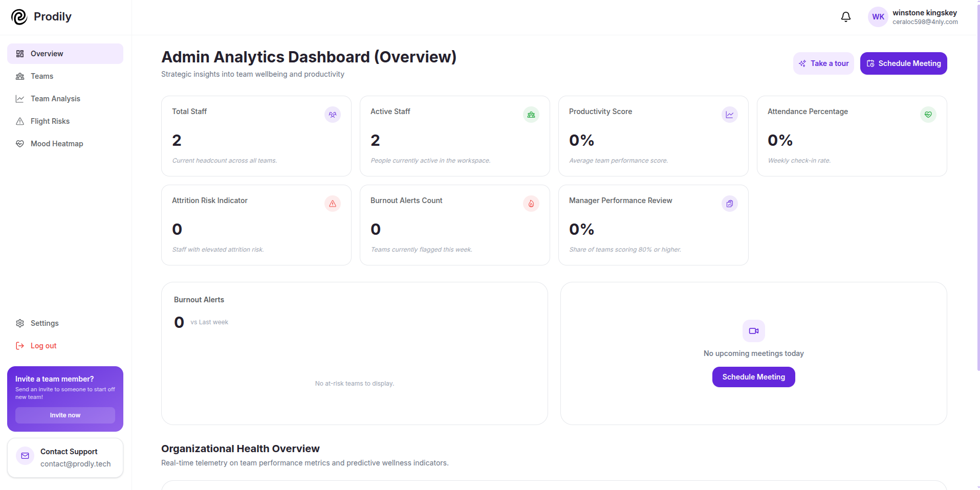The width and height of the screenshot is (980, 490).
Task: Click 'Share of teams scoring 80% or higher.' caption
Action: point(625,250)
